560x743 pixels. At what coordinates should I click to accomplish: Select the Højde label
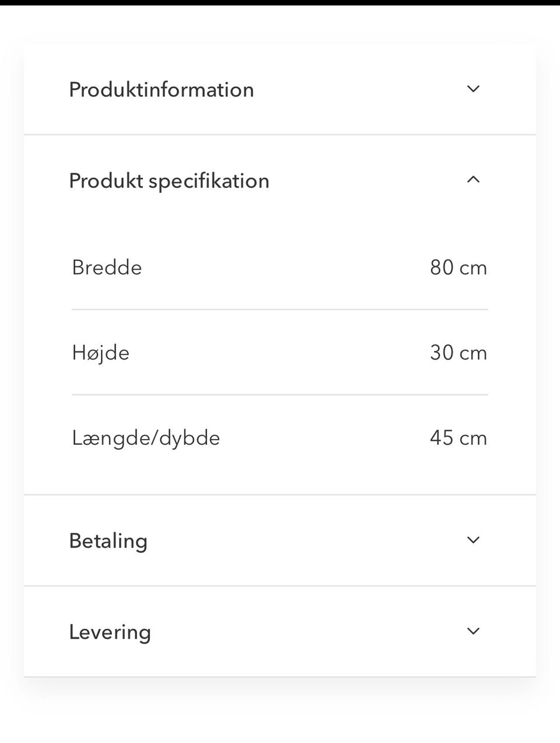(x=101, y=353)
